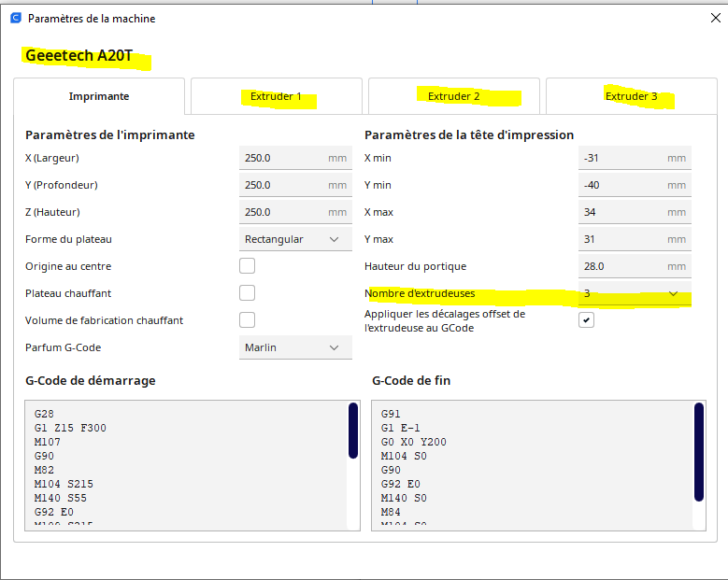Image resolution: width=728 pixels, height=580 pixels.
Task: Click the Geeetech A20T printer title
Action: pyautogui.click(x=79, y=55)
